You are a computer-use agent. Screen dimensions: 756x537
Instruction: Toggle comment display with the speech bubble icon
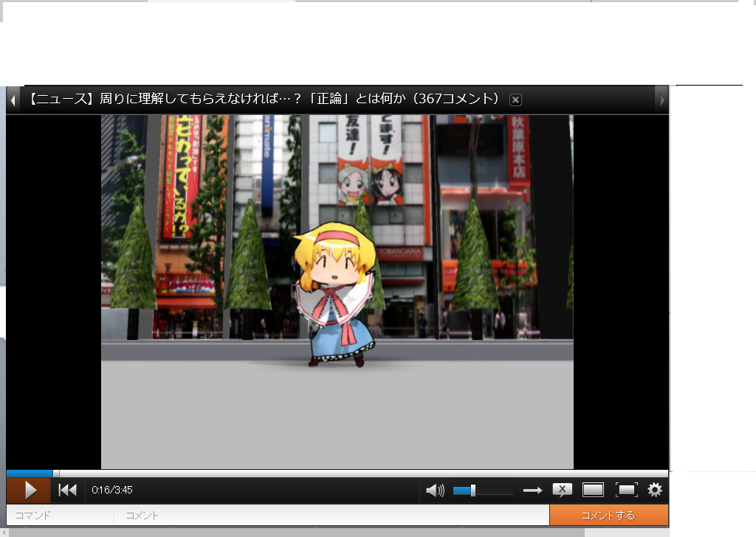coord(562,491)
